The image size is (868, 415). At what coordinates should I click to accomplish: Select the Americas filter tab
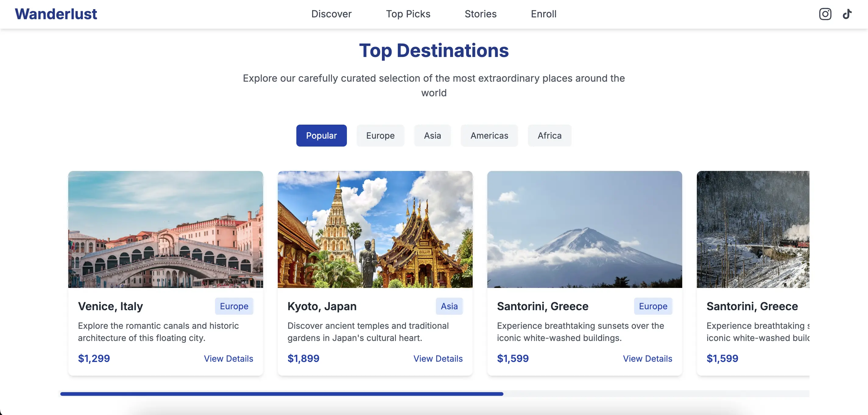(489, 136)
